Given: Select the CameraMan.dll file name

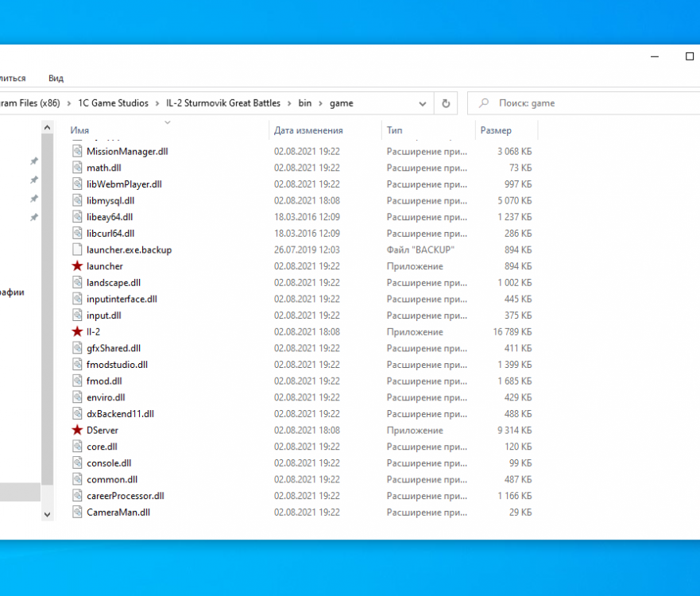Looking at the screenshot, I should (x=118, y=513).
